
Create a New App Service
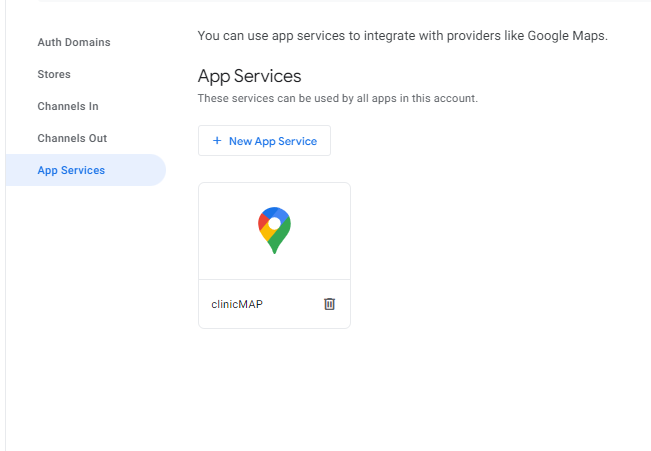click(264, 141)
